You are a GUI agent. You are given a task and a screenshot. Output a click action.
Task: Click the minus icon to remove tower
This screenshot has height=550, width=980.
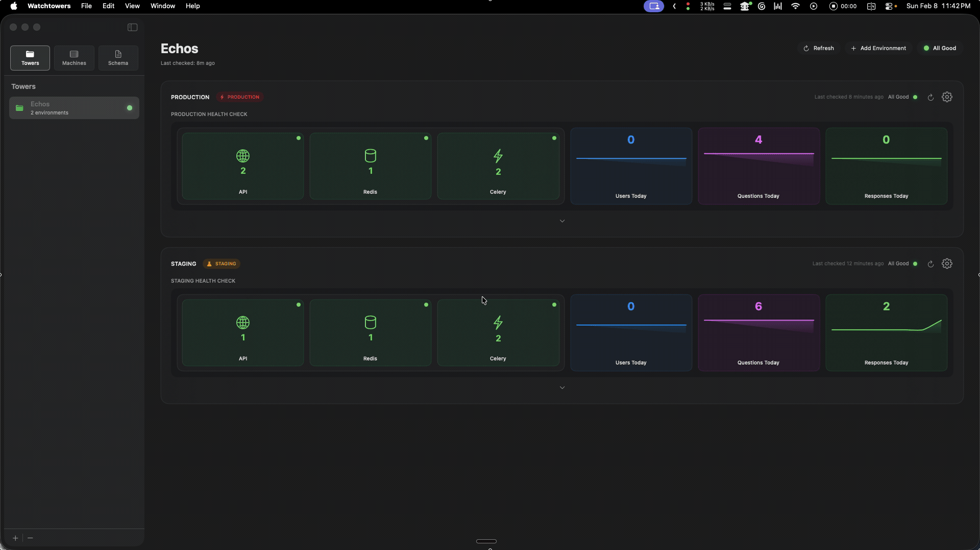30,538
